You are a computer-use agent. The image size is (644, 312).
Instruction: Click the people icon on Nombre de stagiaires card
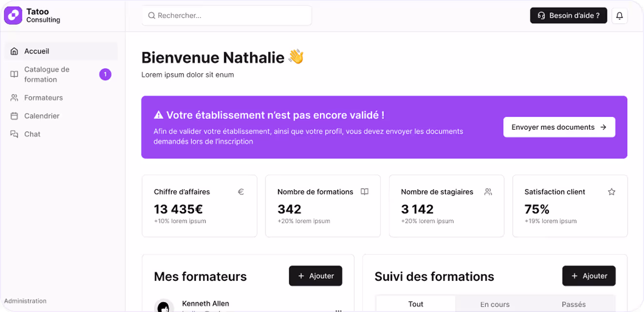488,192
